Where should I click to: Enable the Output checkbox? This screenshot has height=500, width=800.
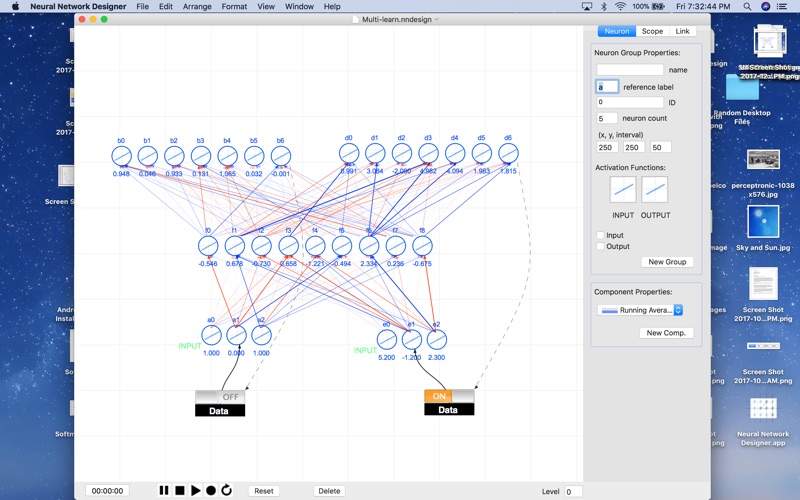pos(601,246)
